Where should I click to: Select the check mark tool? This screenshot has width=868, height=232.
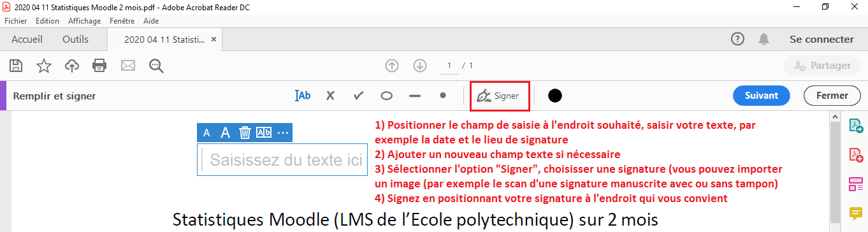358,96
